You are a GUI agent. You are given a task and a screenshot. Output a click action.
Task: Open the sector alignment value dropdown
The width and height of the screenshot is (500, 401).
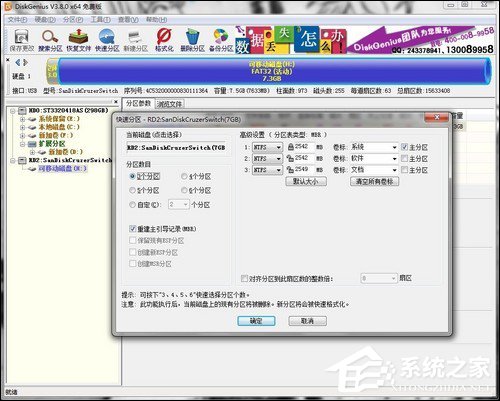(394, 278)
